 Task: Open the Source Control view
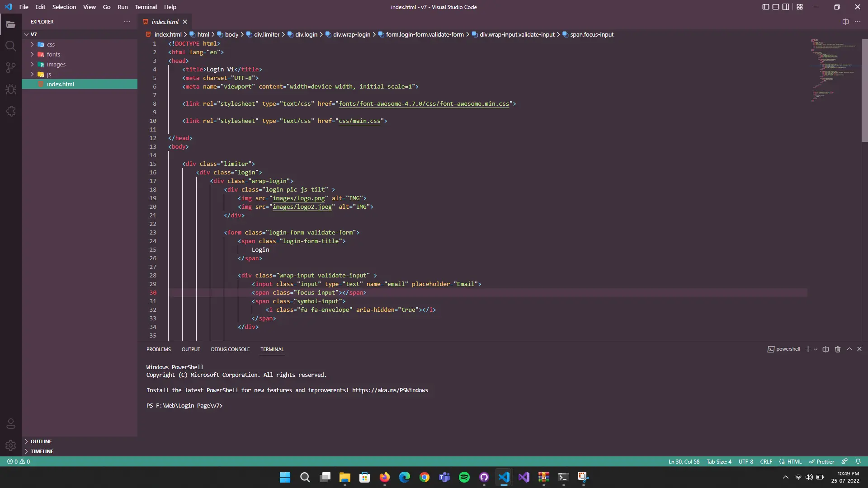(11, 68)
